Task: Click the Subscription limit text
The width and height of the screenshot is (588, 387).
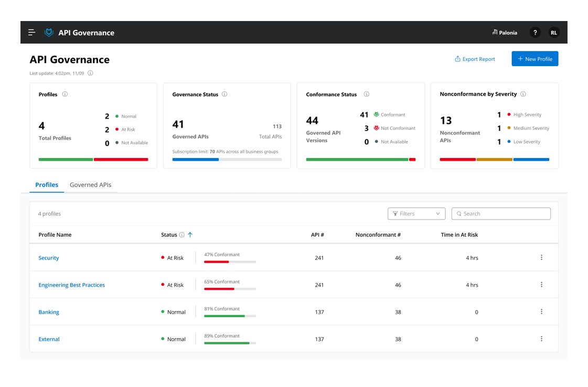Action: coord(225,152)
